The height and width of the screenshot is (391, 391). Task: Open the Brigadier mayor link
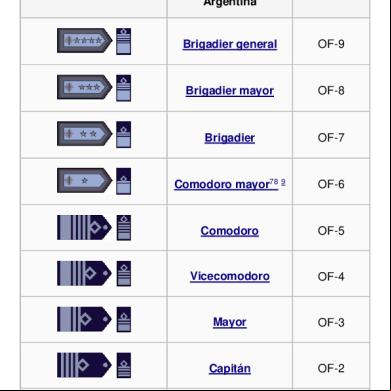pyautogui.click(x=230, y=91)
